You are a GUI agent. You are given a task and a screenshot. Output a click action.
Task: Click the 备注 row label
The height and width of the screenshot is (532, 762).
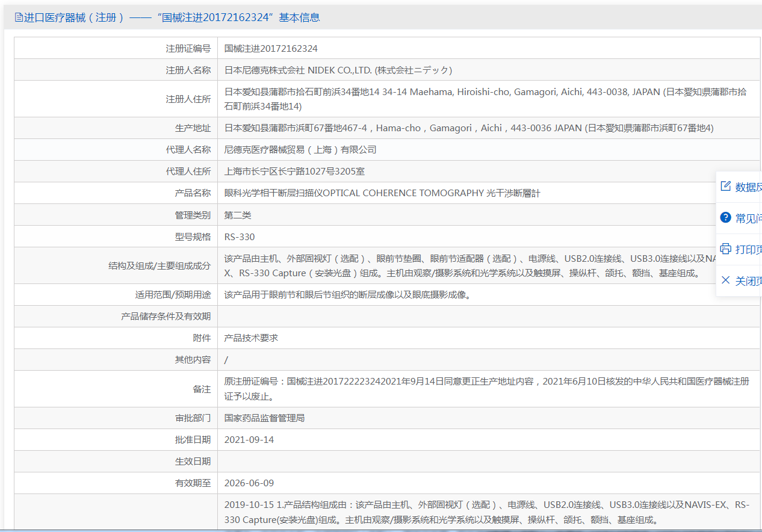click(x=202, y=389)
